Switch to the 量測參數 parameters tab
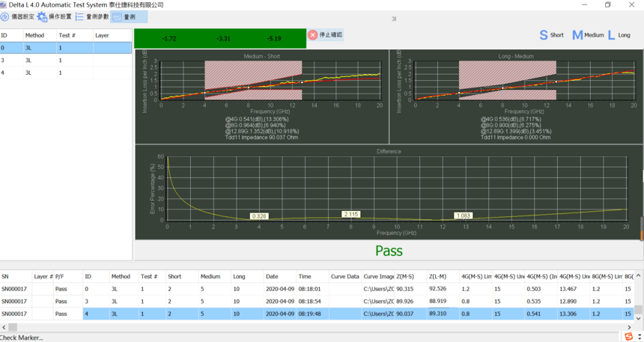 coord(92,16)
